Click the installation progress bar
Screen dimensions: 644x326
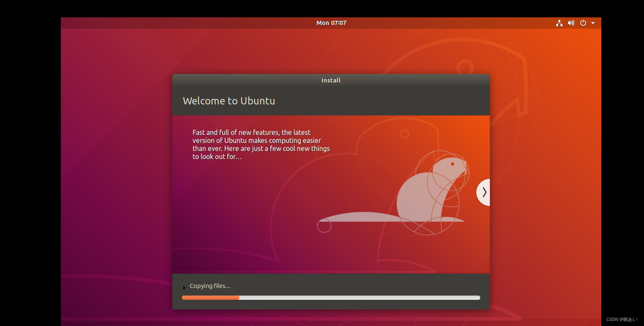[331, 297]
